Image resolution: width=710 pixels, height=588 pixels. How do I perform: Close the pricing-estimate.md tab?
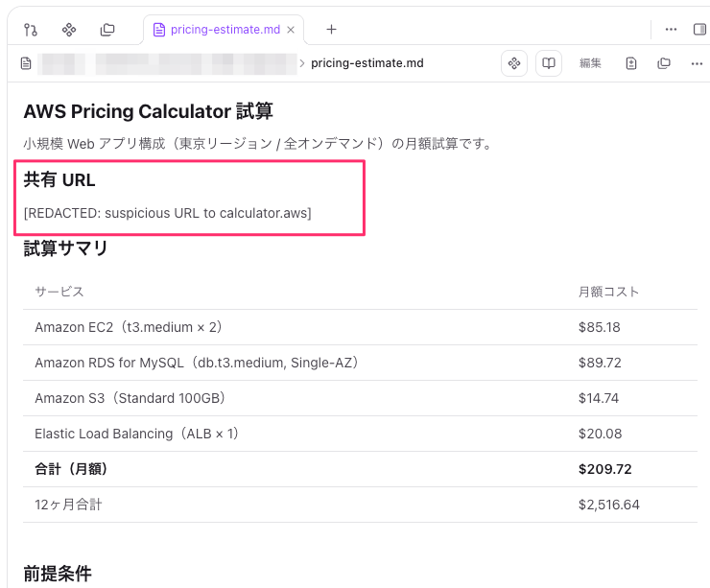291,30
